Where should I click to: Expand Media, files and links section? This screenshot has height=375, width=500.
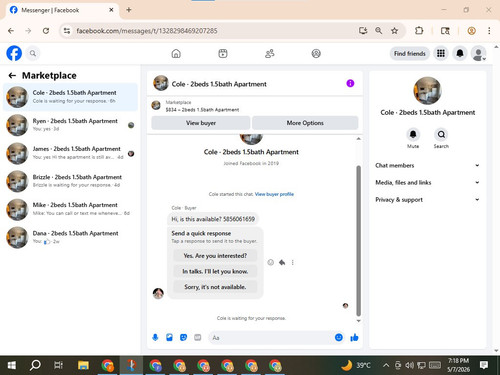427,182
